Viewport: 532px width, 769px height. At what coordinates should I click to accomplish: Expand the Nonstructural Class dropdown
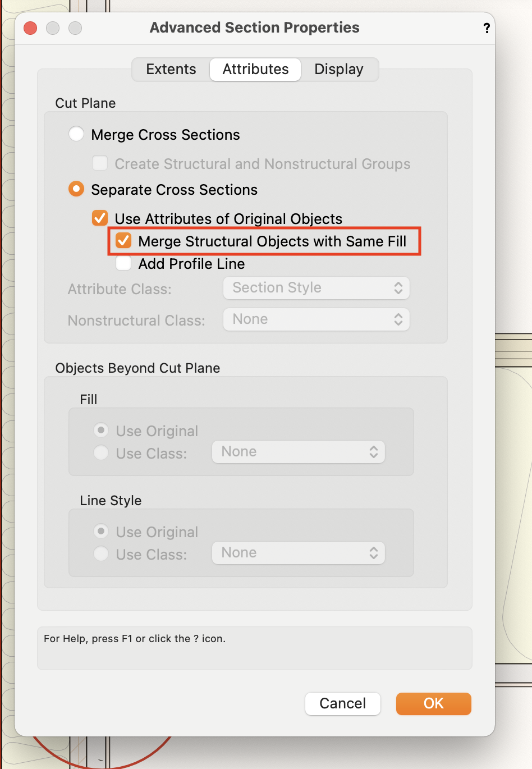[x=317, y=319]
